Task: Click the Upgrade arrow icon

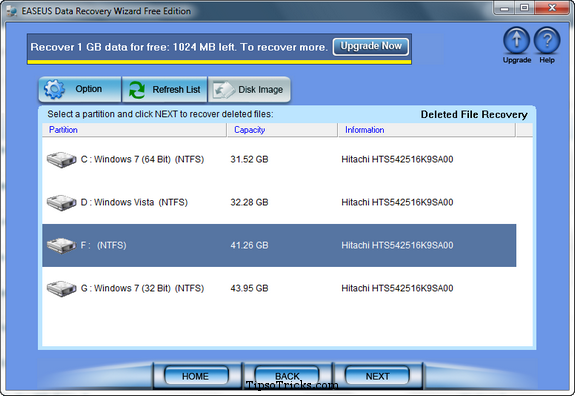Action: [516, 41]
